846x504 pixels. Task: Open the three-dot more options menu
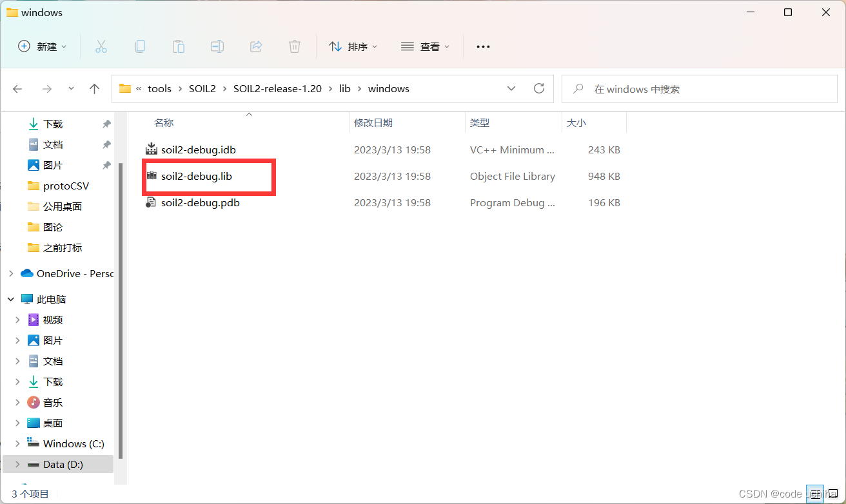[483, 46]
